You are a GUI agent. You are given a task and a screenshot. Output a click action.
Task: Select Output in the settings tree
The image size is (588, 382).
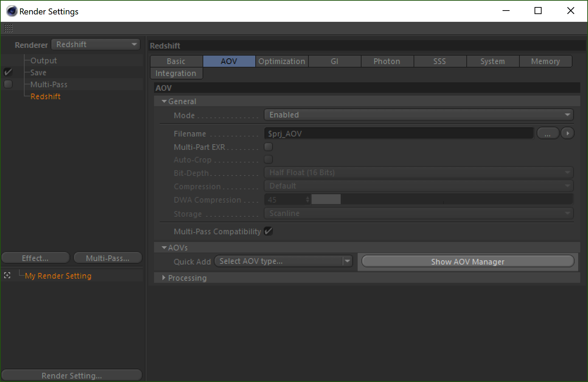[44, 61]
